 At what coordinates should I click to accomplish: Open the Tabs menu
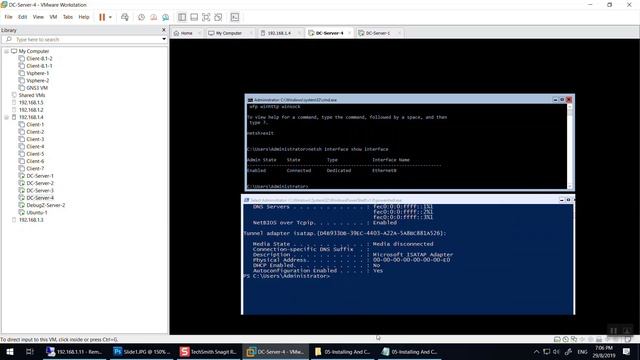[x=68, y=17]
